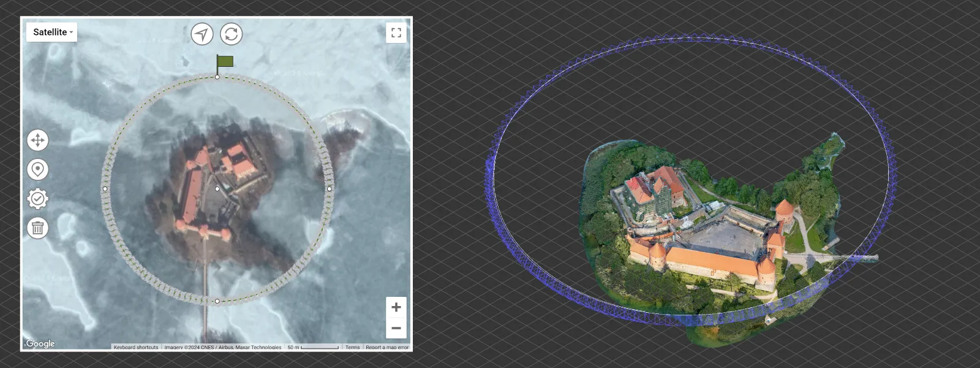Click the location pin marker tool
Screen dimensions: 980x368
coord(37,170)
